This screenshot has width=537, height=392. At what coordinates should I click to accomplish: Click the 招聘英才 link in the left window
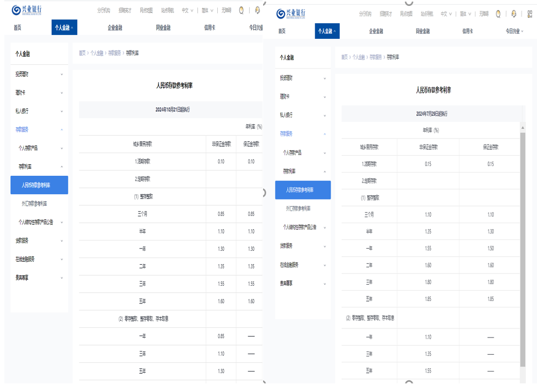[x=125, y=11]
